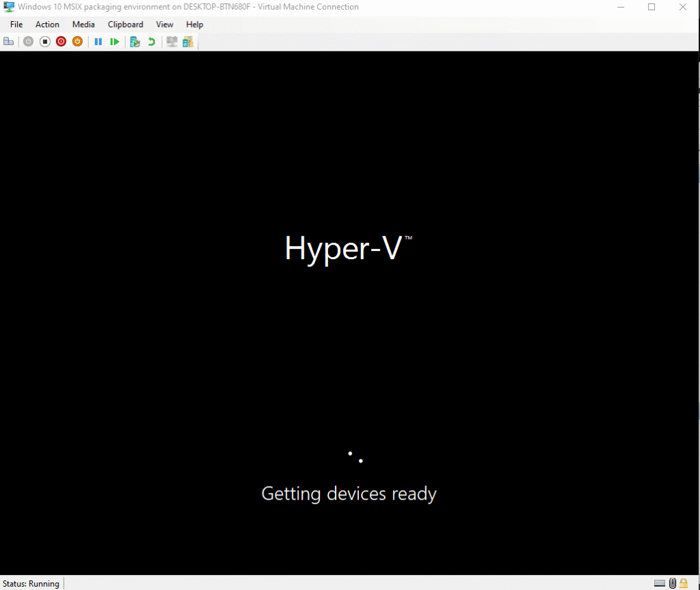Click the keyboard status icon
The image size is (700, 590).
pos(660,583)
